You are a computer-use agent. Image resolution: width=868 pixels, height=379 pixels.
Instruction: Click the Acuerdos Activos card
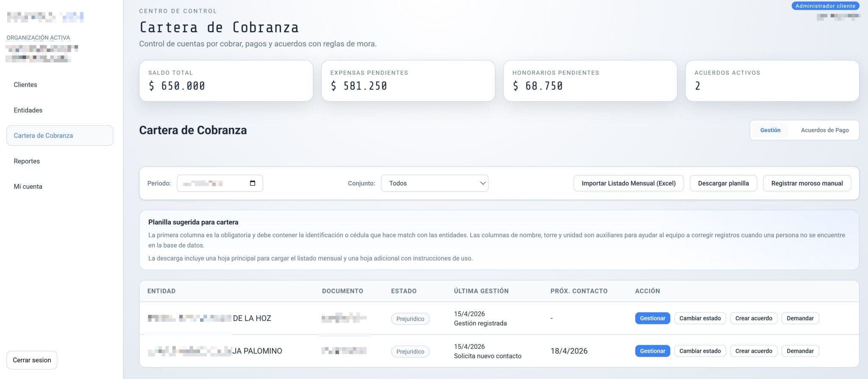[772, 81]
